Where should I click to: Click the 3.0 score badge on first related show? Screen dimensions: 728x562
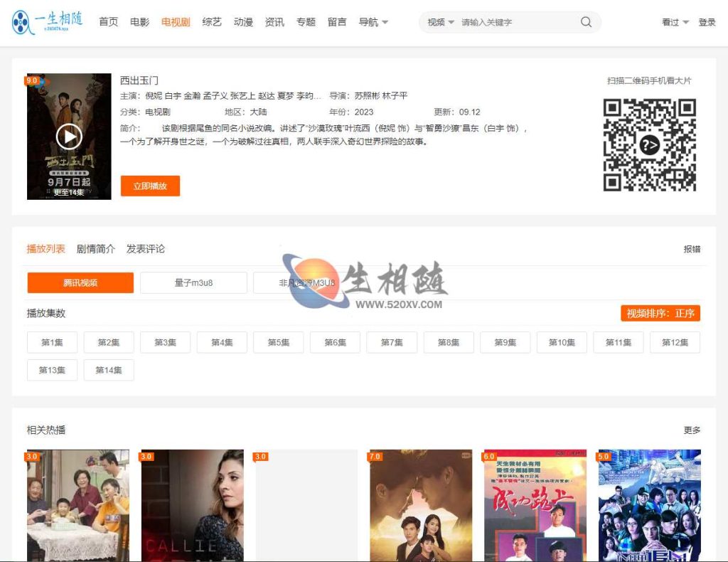click(33, 456)
